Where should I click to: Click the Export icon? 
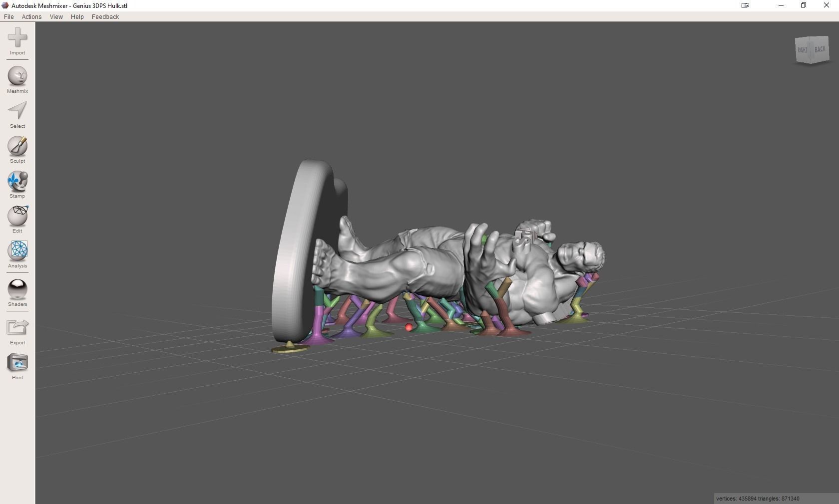pos(17,328)
